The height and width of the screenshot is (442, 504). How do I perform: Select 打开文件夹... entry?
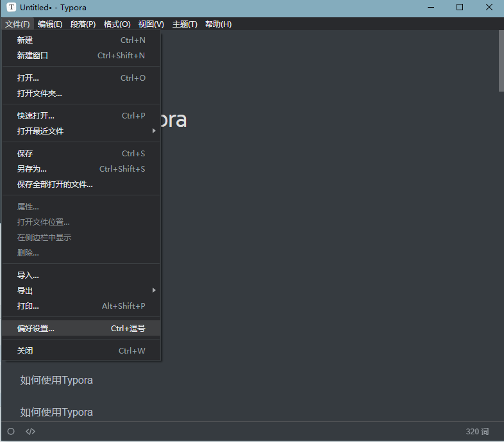[81, 94]
